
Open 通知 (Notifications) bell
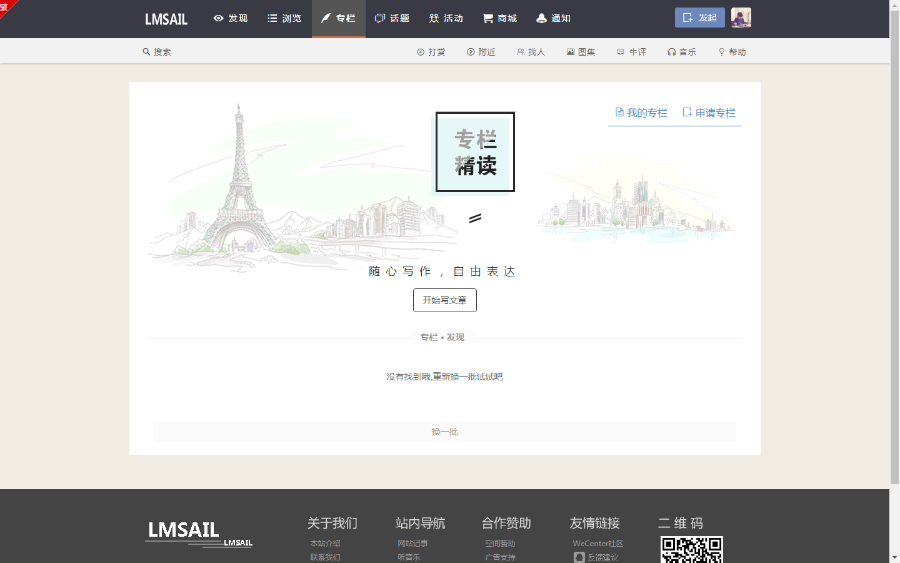pyautogui.click(x=553, y=19)
